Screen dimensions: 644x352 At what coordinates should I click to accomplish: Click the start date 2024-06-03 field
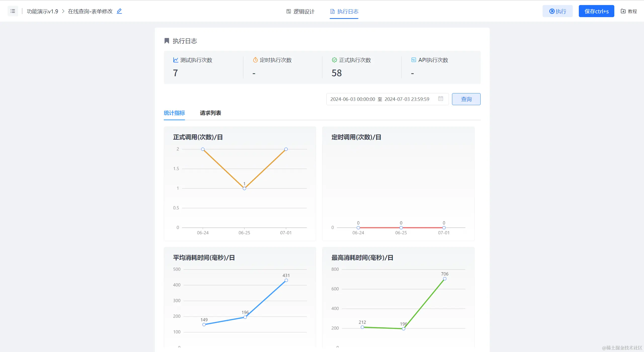[352, 99]
